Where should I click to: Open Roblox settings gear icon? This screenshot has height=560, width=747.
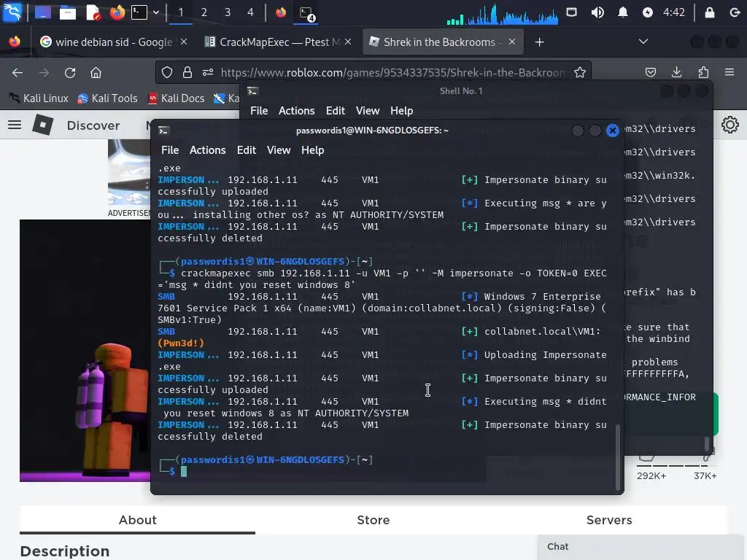click(x=729, y=125)
